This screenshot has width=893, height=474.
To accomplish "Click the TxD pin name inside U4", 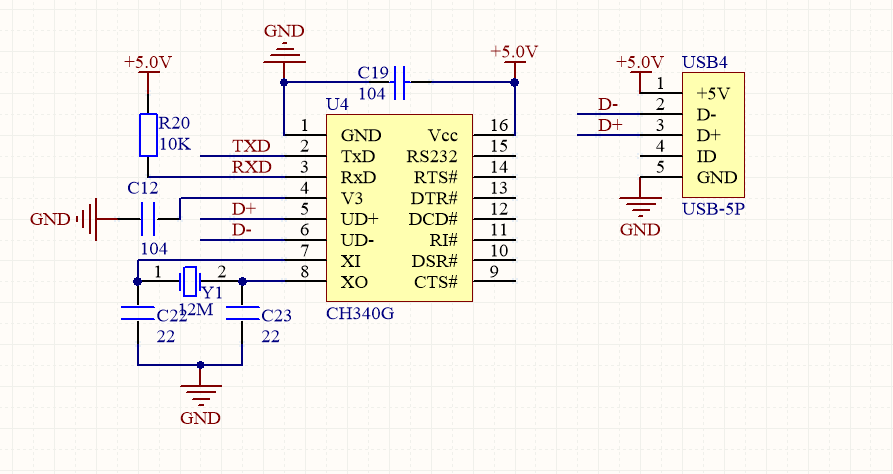I will coord(358,156).
